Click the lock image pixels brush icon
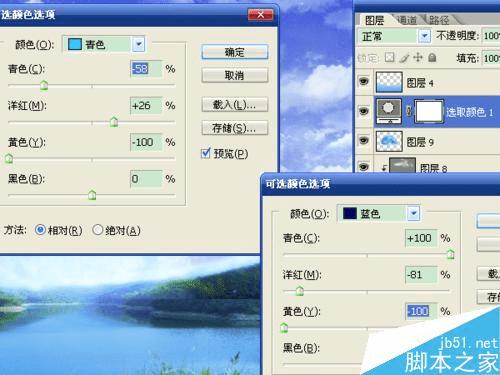The width and height of the screenshot is (500, 375). [404, 58]
